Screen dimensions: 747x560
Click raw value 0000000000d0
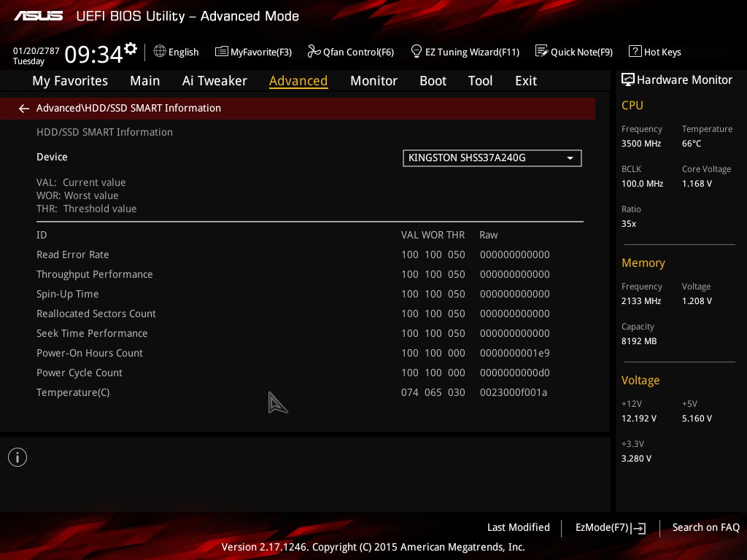pyautogui.click(x=514, y=373)
